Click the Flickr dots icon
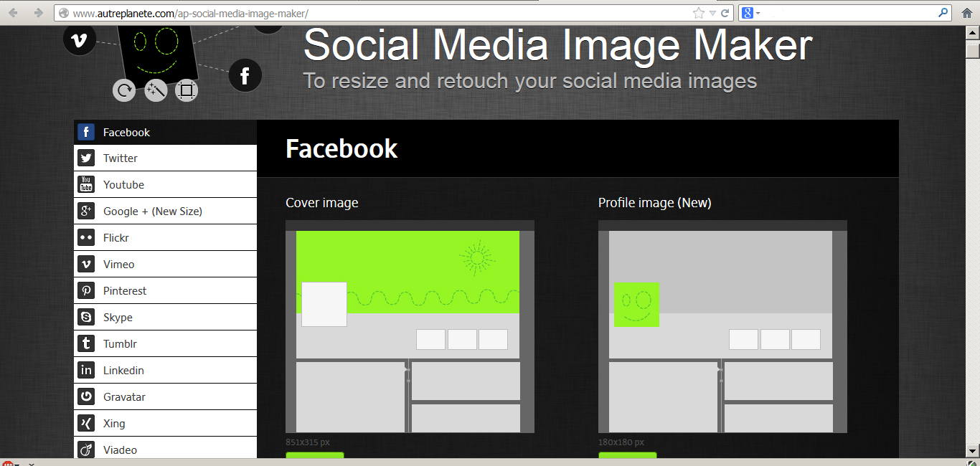The height and width of the screenshot is (466, 980). click(x=86, y=238)
